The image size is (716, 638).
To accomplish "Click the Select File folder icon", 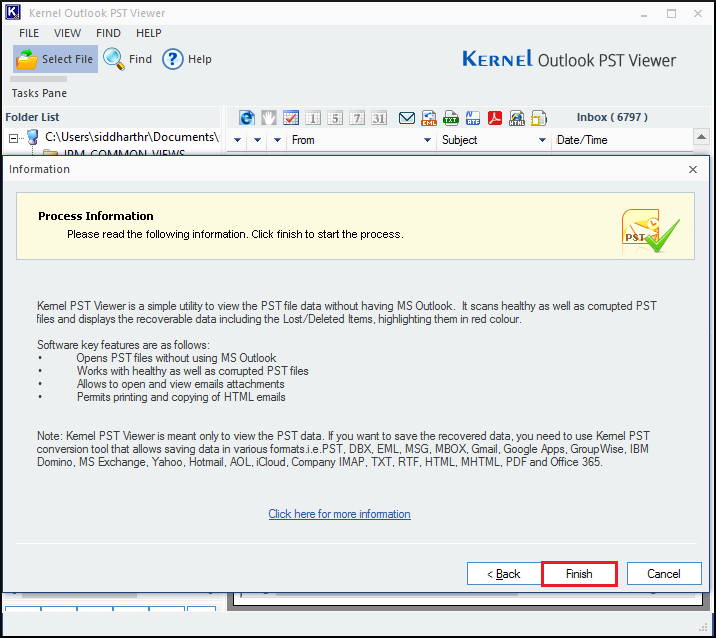I will (26, 59).
